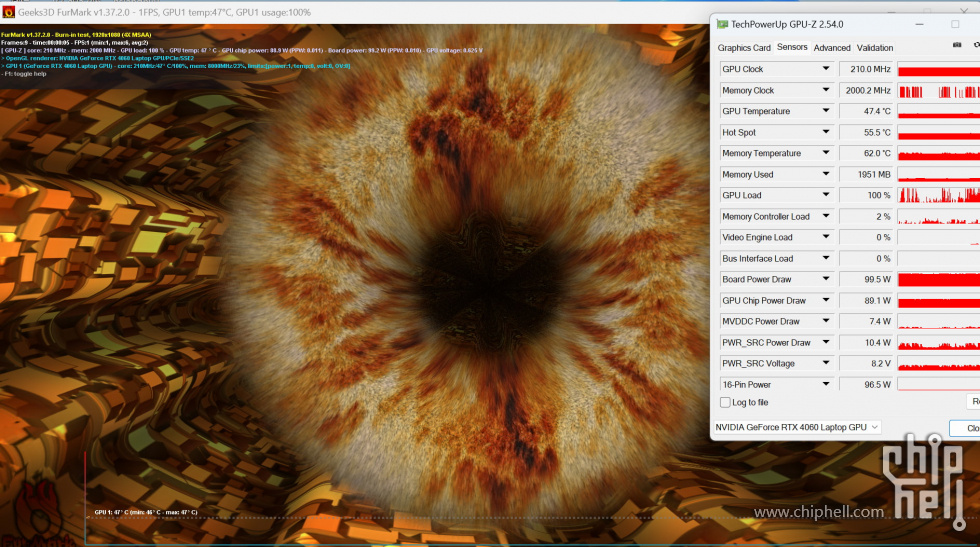
Task: Open the GPU Temperature dropdown arrow
Action: point(826,111)
